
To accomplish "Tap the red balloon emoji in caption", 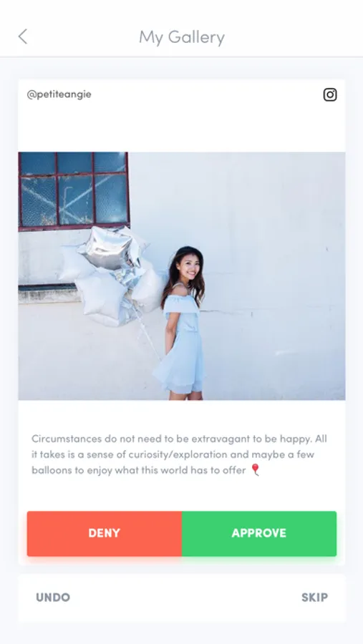I will (x=256, y=470).
